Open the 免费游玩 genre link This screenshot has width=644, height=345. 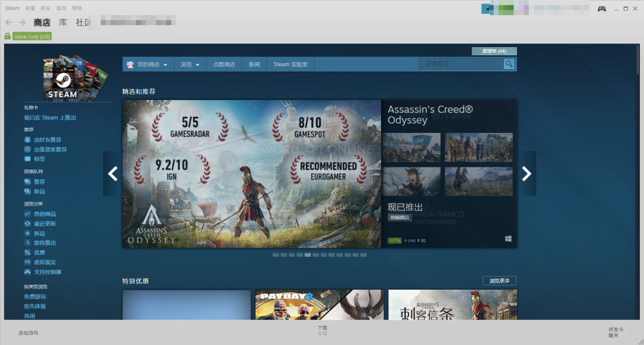coord(35,296)
